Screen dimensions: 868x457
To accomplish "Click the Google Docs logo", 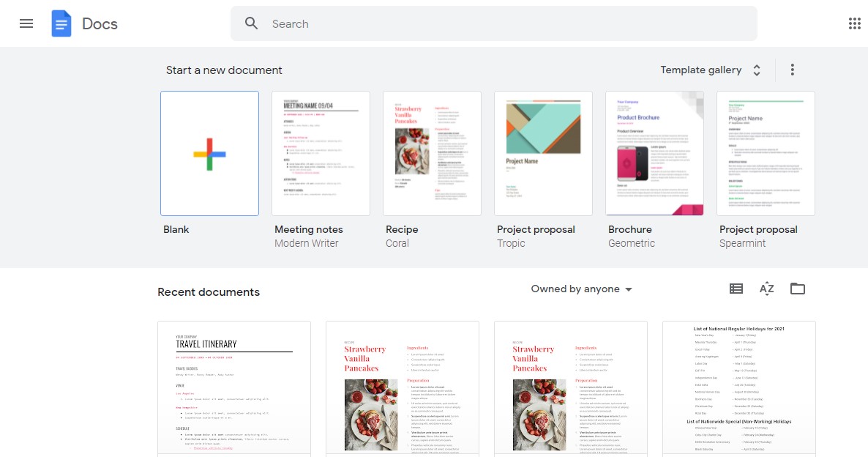I will point(62,23).
